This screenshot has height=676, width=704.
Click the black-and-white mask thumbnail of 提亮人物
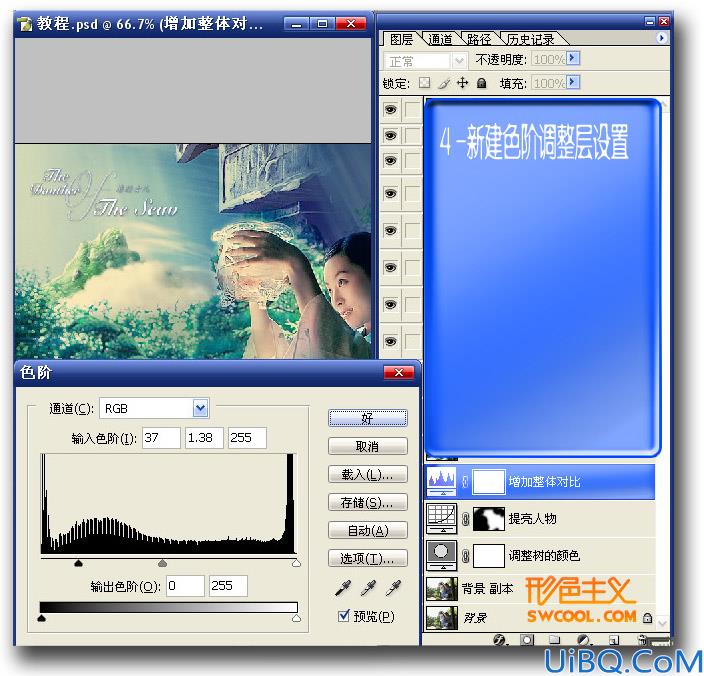pyautogui.click(x=489, y=519)
